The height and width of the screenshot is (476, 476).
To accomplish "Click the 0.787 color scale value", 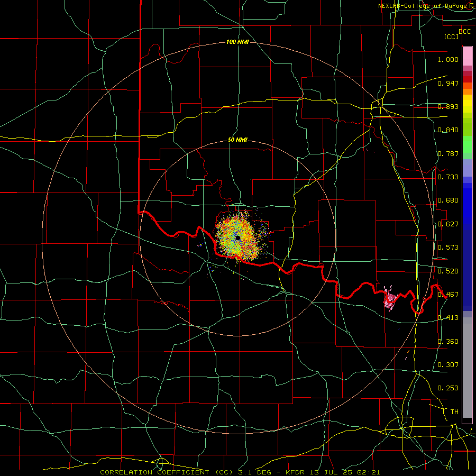I will tap(448, 153).
